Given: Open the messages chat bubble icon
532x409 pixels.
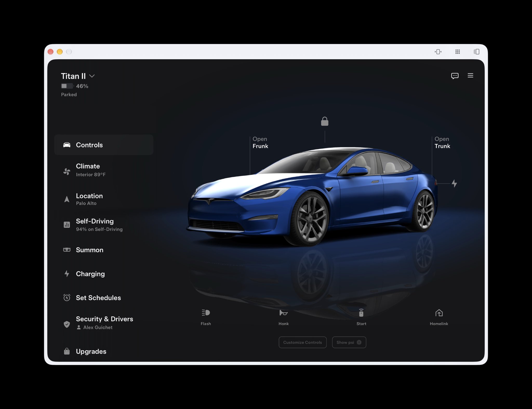Looking at the screenshot, I should 455,76.
